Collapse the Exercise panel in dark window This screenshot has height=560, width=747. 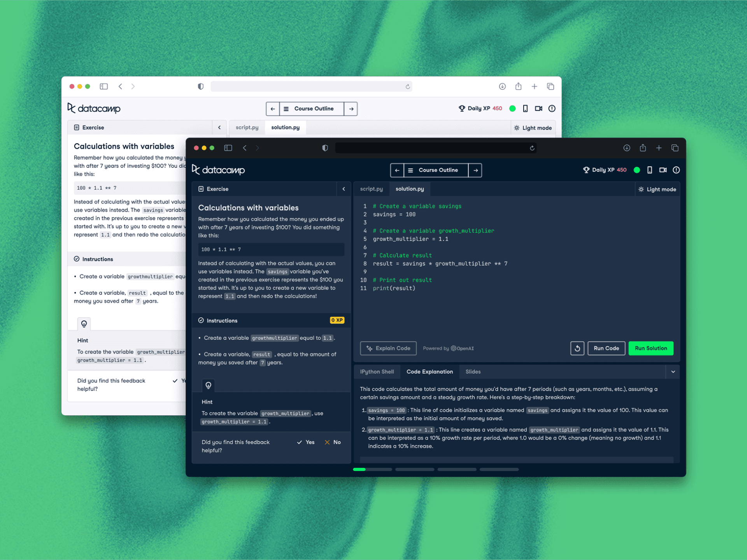344,189
